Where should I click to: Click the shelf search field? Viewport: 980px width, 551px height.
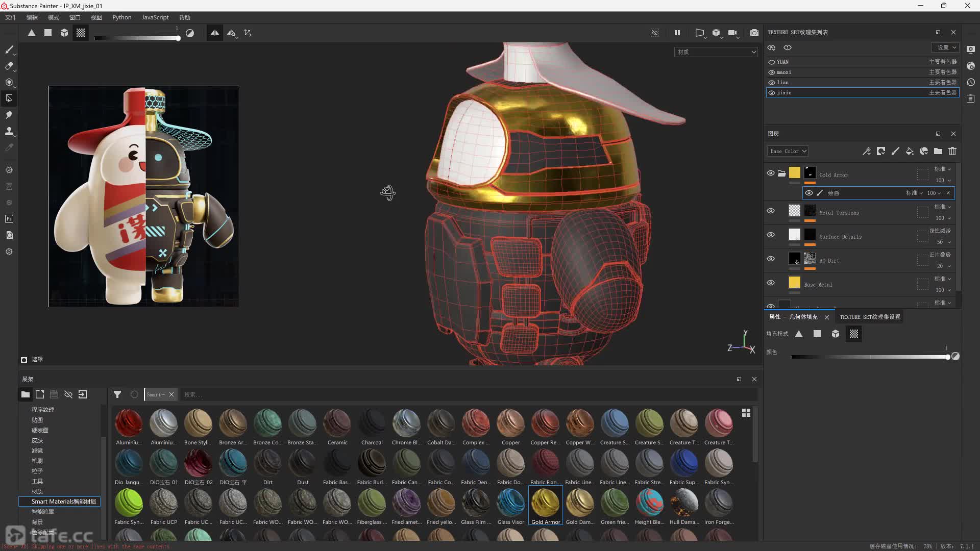point(469,394)
